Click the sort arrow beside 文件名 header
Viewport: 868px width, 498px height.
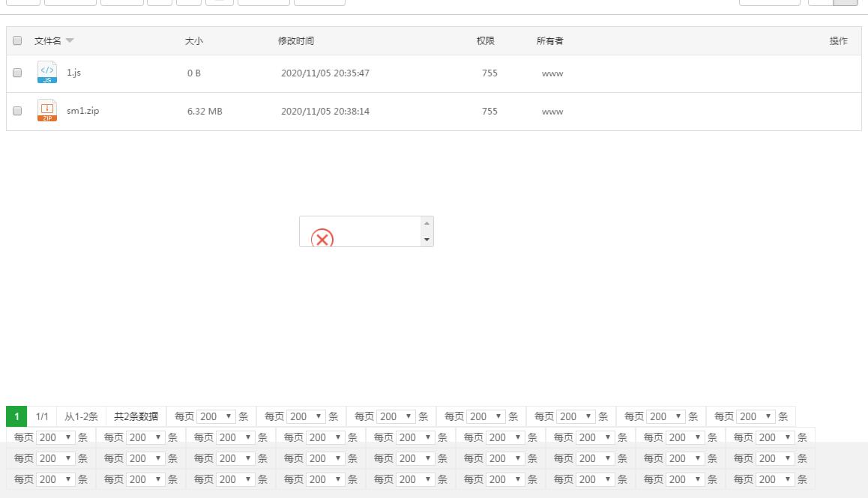pyautogui.click(x=70, y=40)
